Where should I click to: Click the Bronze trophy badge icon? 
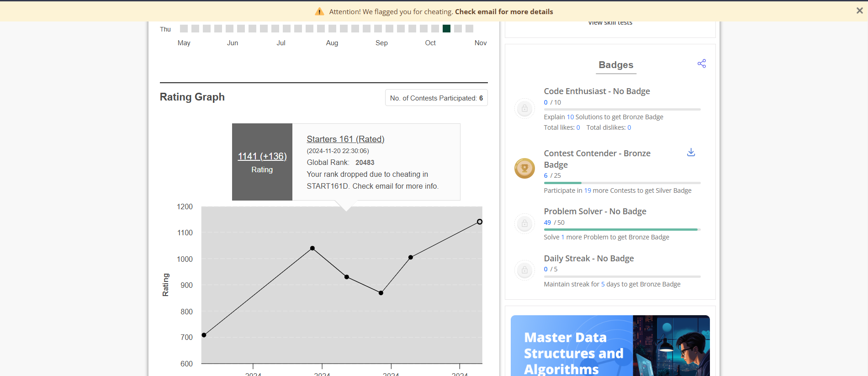[524, 168]
